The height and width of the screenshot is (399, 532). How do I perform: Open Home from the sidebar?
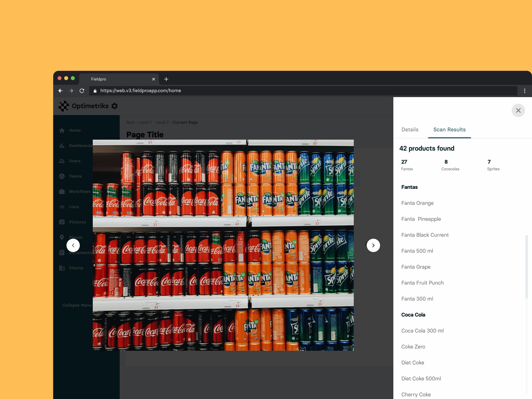click(x=75, y=130)
